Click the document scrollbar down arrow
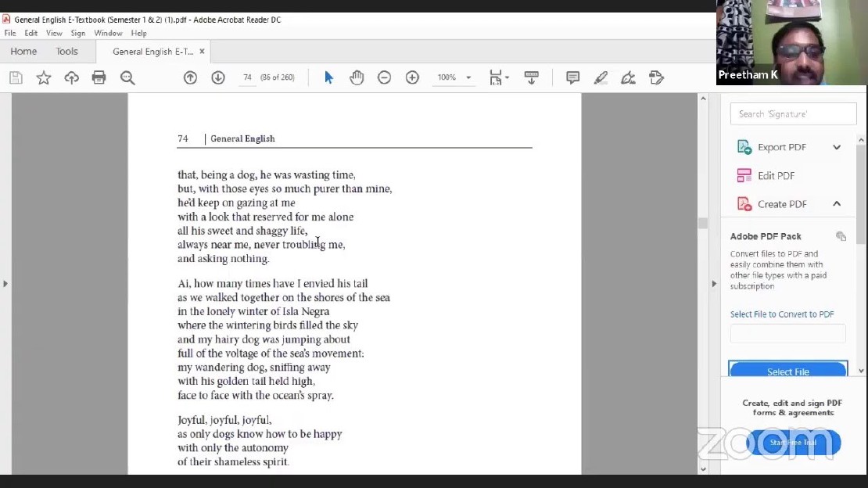 703,468
